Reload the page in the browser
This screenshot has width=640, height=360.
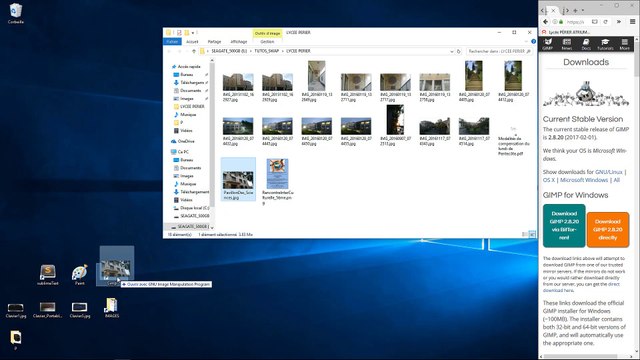tap(606, 22)
